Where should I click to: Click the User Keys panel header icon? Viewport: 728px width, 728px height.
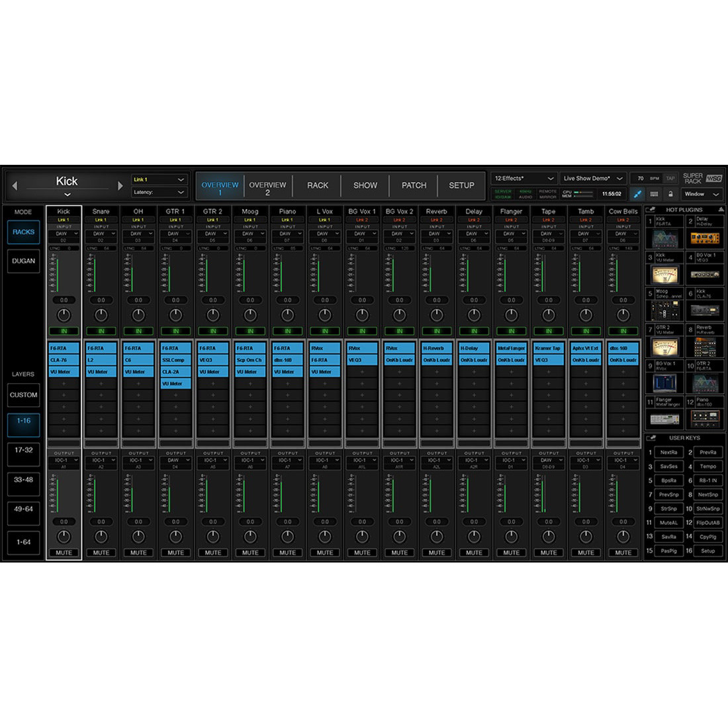(651, 438)
